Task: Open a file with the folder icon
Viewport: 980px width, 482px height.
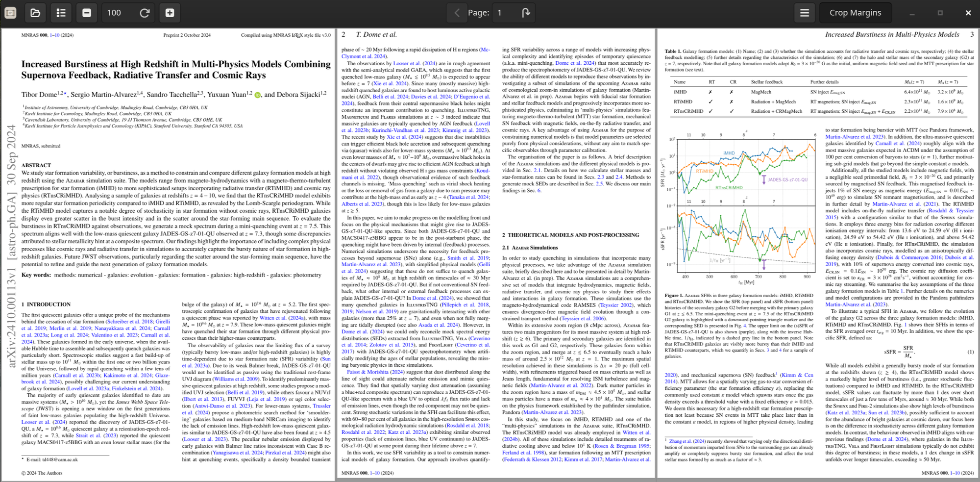Action: pos(35,13)
